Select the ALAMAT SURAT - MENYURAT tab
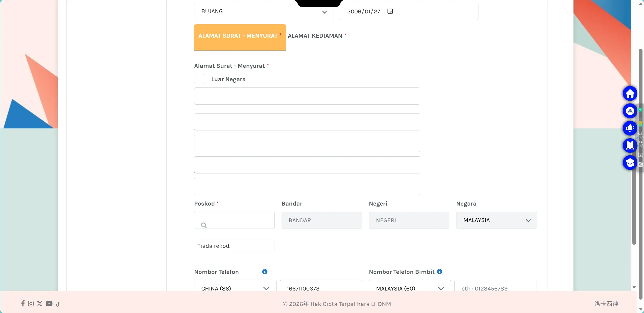This screenshot has width=644, height=313. (240, 37)
